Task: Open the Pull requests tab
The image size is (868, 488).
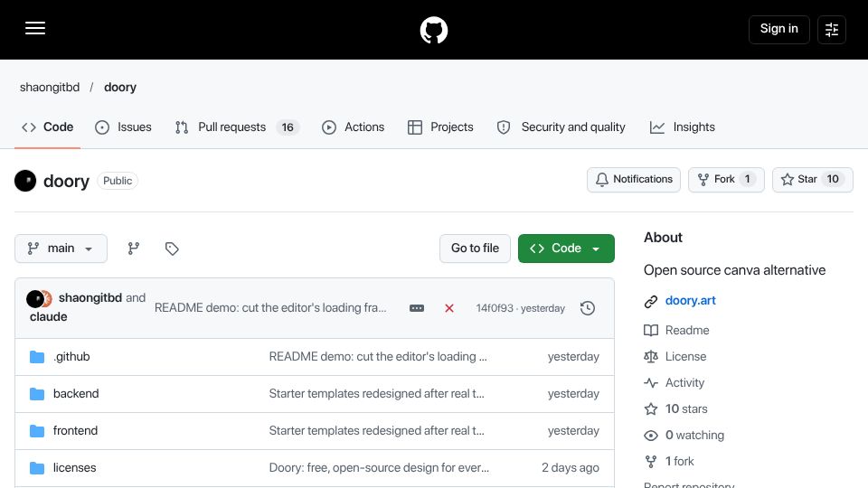Action: click(x=237, y=127)
